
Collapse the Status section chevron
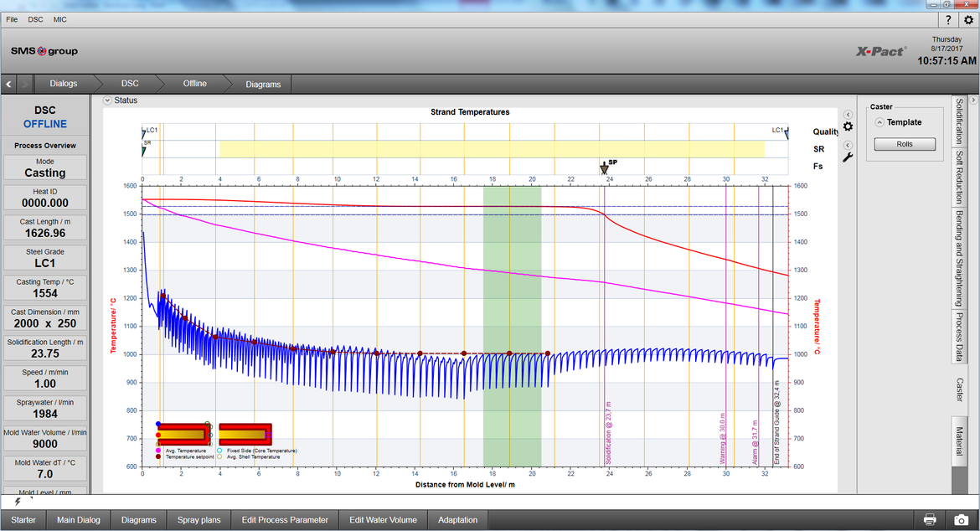click(107, 101)
